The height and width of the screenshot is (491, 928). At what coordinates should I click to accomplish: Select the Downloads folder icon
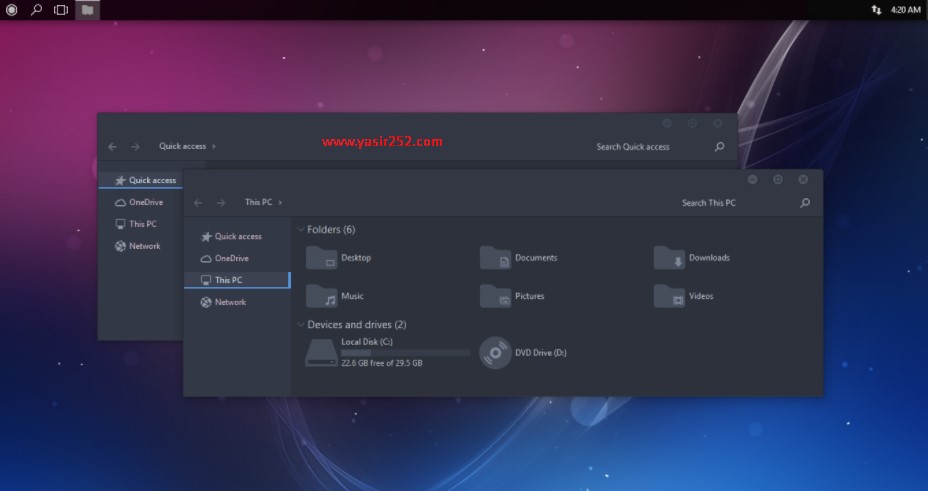point(669,258)
